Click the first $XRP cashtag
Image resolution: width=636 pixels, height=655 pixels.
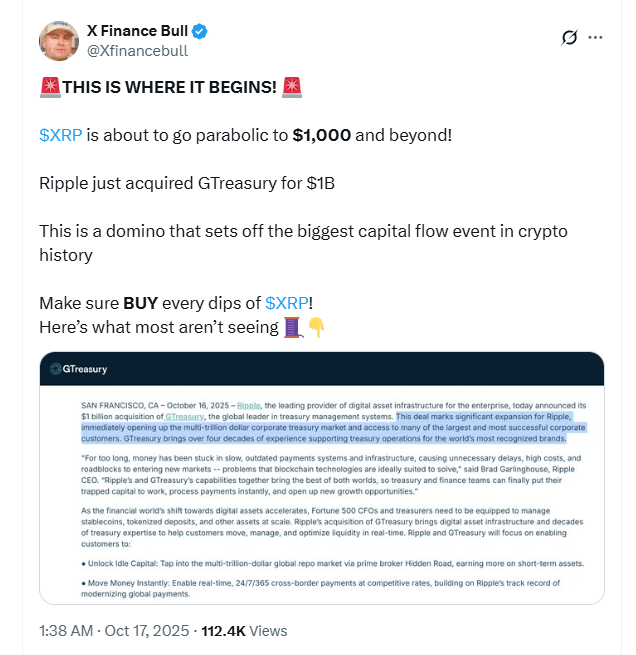pos(61,135)
